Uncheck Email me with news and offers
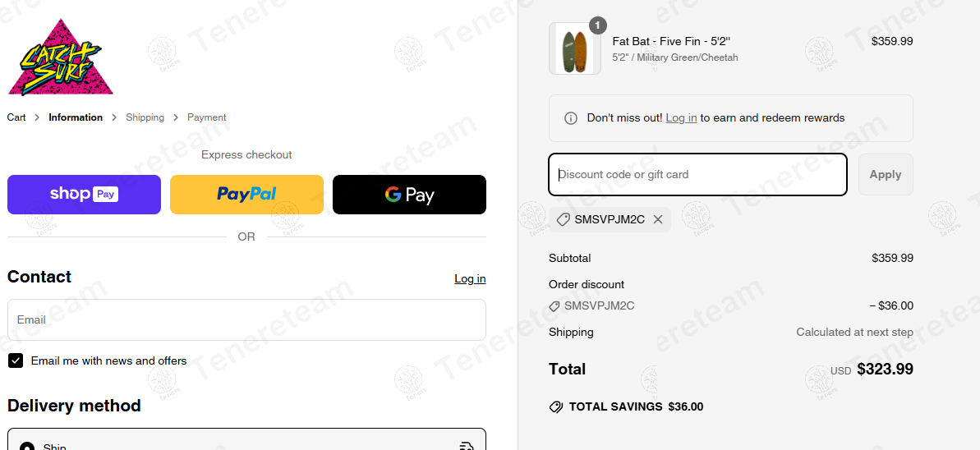The image size is (980, 450). [16, 360]
